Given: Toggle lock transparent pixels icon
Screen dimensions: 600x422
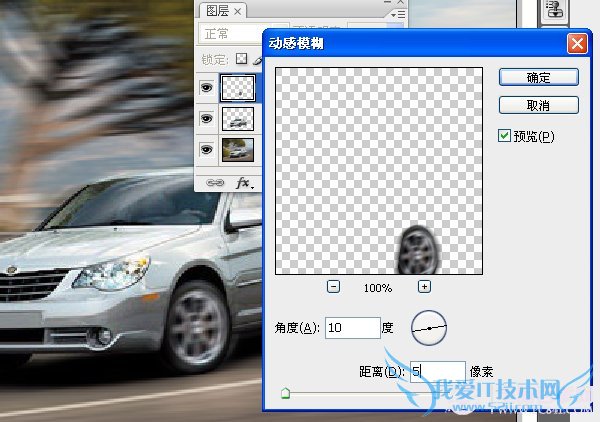Looking at the screenshot, I should click(241, 59).
